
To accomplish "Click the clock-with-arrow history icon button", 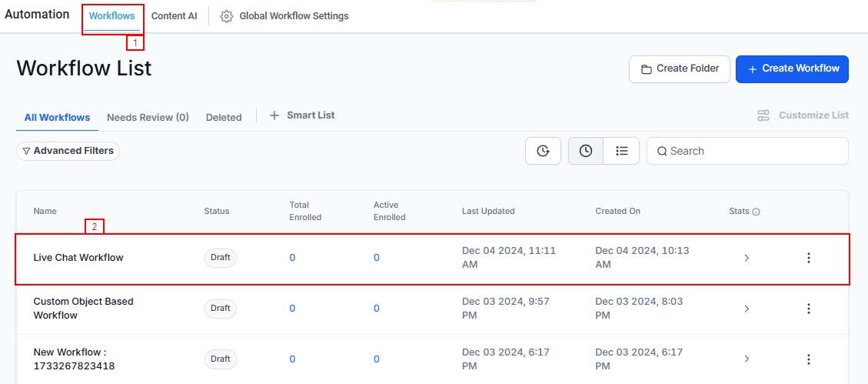I will pos(543,151).
